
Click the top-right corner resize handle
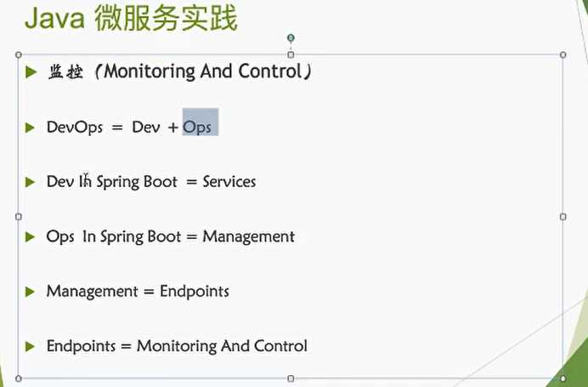[x=563, y=54]
